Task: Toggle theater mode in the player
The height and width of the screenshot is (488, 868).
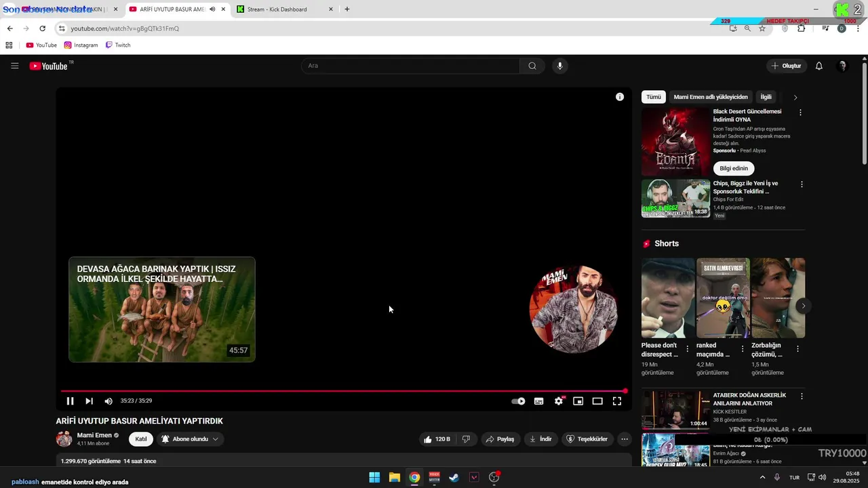Action: coord(597,401)
